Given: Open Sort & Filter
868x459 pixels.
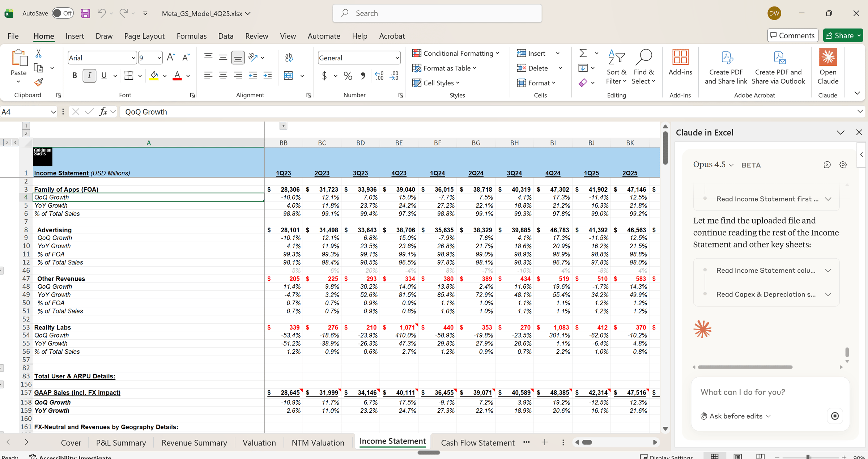Looking at the screenshot, I should (x=616, y=67).
